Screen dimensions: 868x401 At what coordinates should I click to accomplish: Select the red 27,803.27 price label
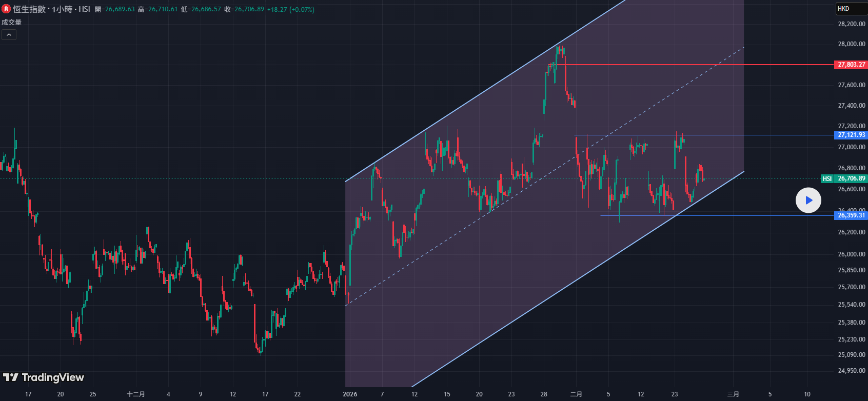point(851,65)
